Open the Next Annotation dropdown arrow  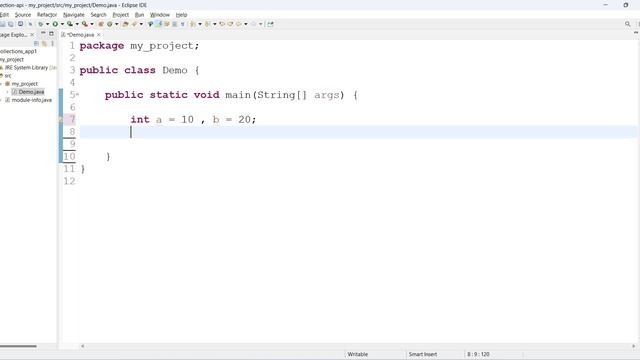pyautogui.click(x=200, y=24)
